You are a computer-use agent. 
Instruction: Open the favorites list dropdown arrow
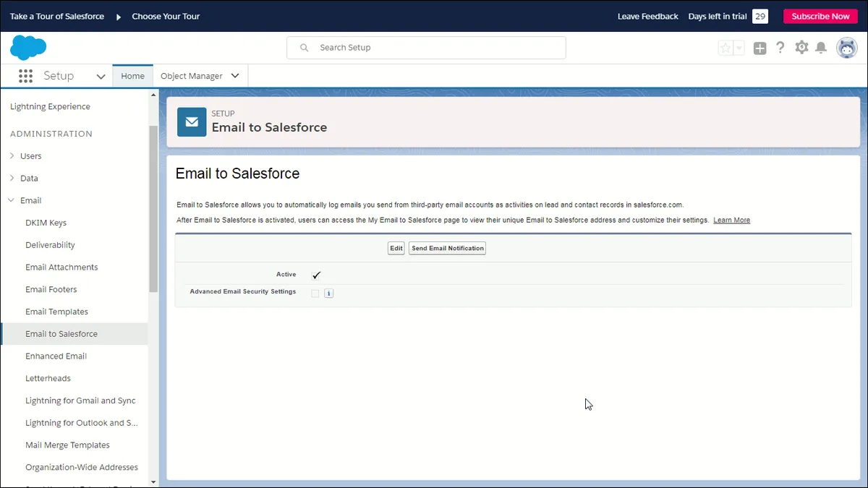[739, 48]
